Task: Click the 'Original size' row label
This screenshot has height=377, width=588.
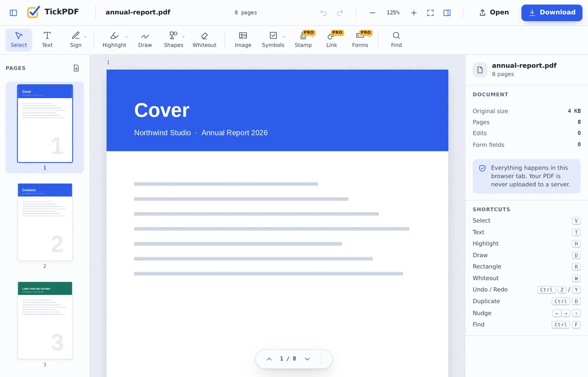Action: click(x=490, y=111)
